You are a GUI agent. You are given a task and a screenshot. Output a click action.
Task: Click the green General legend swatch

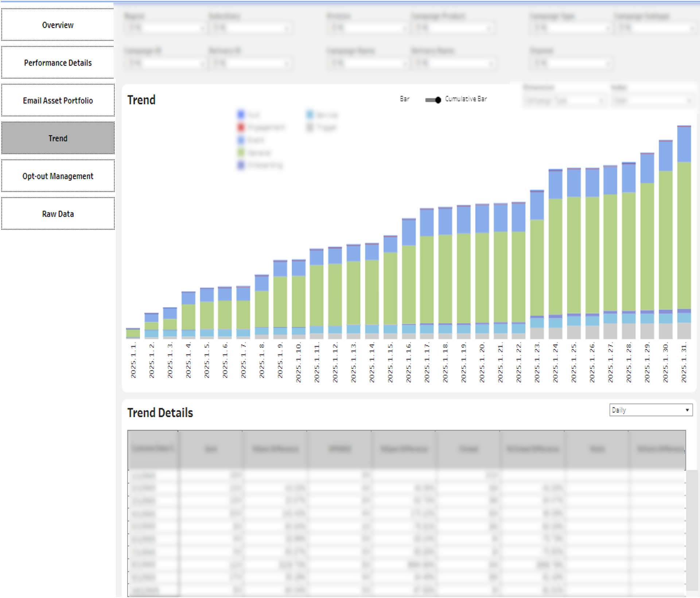pyautogui.click(x=241, y=152)
